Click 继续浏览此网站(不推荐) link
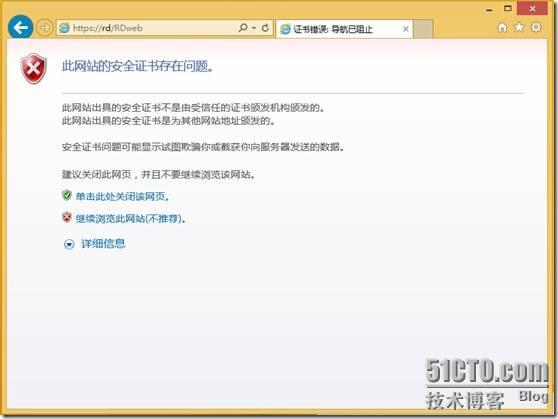This screenshot has width=558, height=419. (130, 218)
